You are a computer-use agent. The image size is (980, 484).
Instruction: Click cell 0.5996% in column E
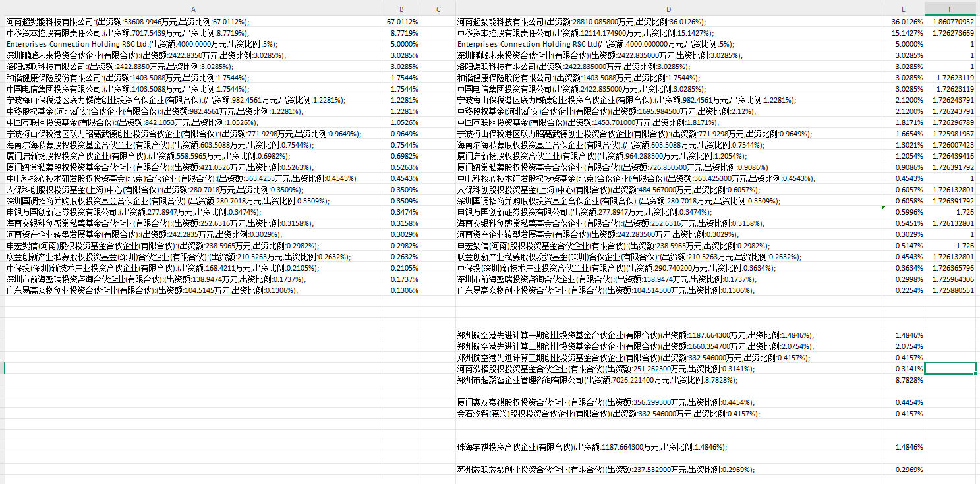coord(903,212)
